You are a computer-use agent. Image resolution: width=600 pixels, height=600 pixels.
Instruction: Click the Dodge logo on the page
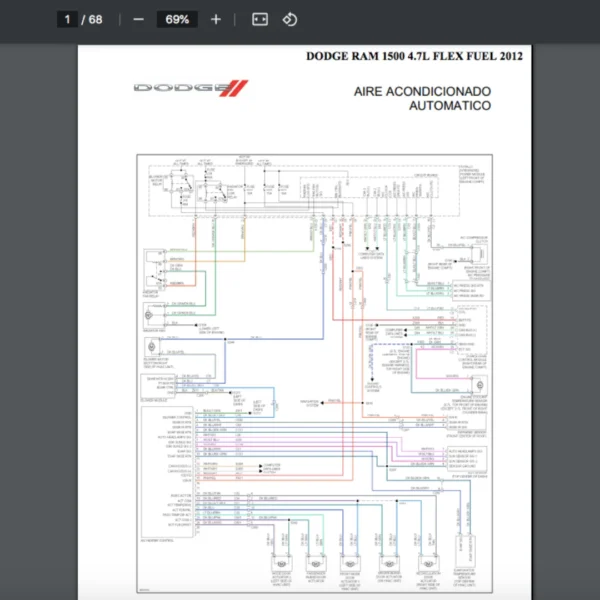pos(188,88)
